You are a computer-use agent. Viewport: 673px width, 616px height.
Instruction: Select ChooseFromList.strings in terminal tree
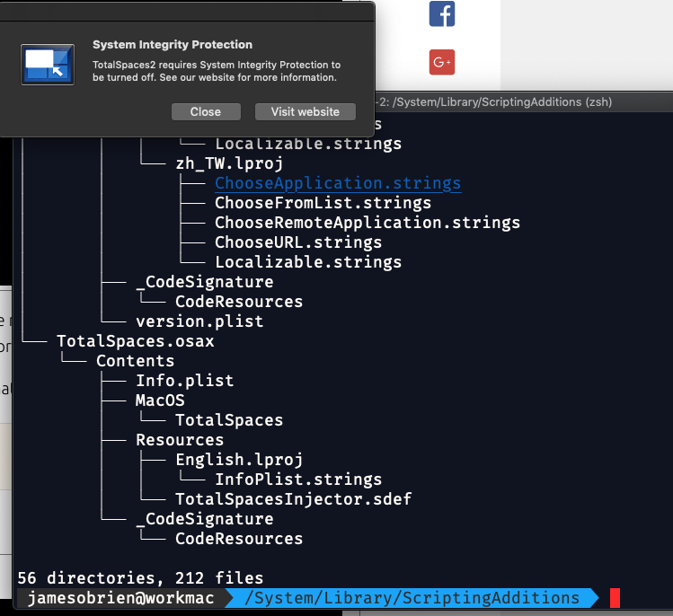(323, 203)
